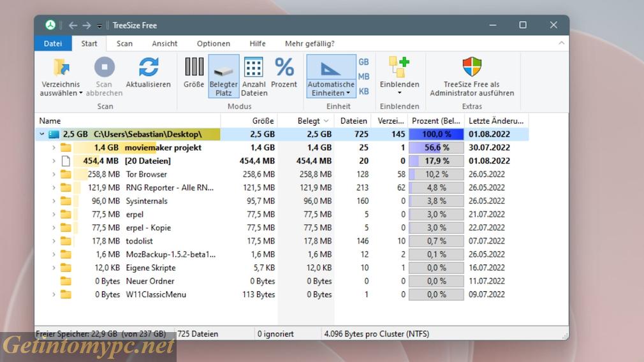The image size is (644, 362).
Task: Sort by the Belegt column header
Action: 307,120
